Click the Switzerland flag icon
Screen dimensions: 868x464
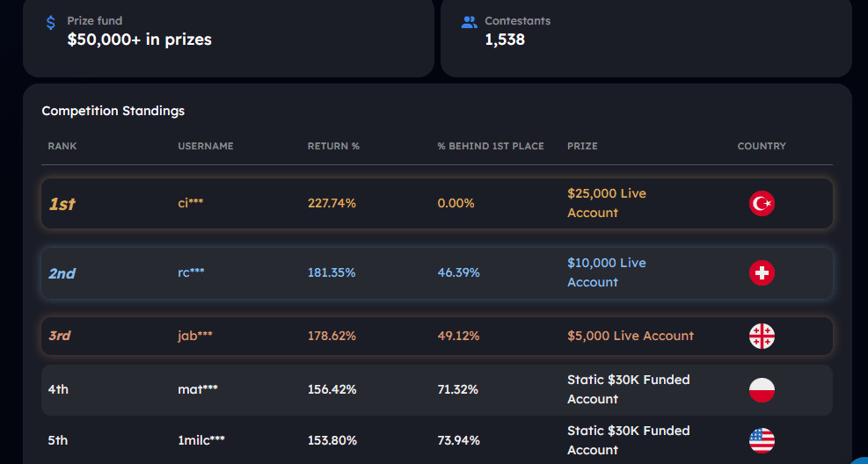point(762,272)
